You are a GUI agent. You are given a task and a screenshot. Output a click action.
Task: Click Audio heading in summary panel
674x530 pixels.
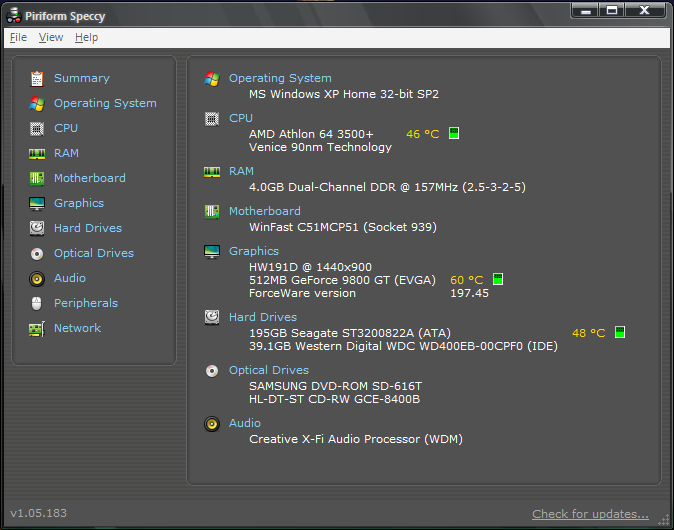245,423
